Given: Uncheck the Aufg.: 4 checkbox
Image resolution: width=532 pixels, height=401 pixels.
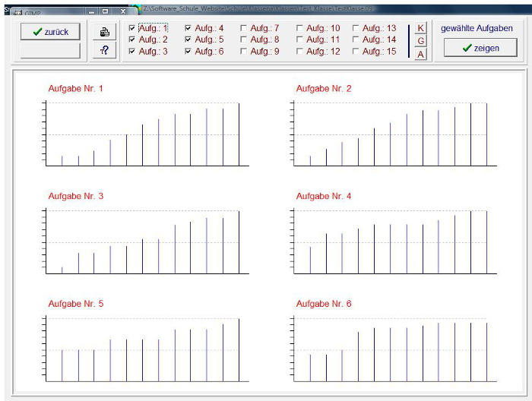Looking at the screenshot, I should [x=188, y=28].
